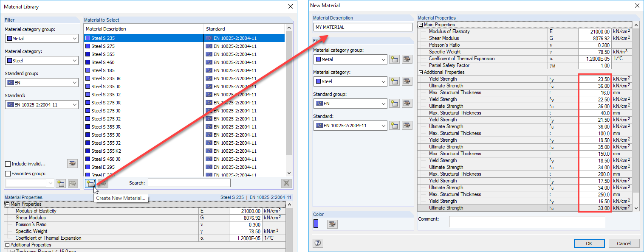Create new material category in New Material
Screen dimensions: 644x252
tap(394, 81)
